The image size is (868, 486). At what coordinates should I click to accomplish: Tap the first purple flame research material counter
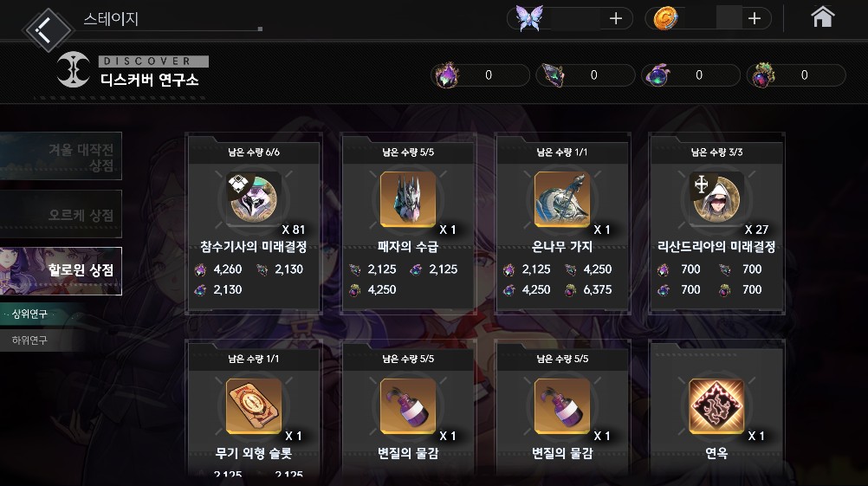click(x=480, y=75)
